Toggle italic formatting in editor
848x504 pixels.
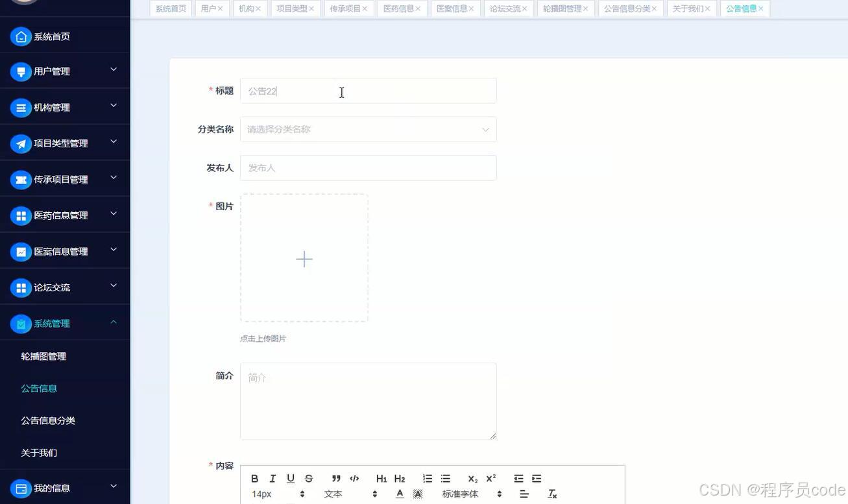tap(273, 479)
